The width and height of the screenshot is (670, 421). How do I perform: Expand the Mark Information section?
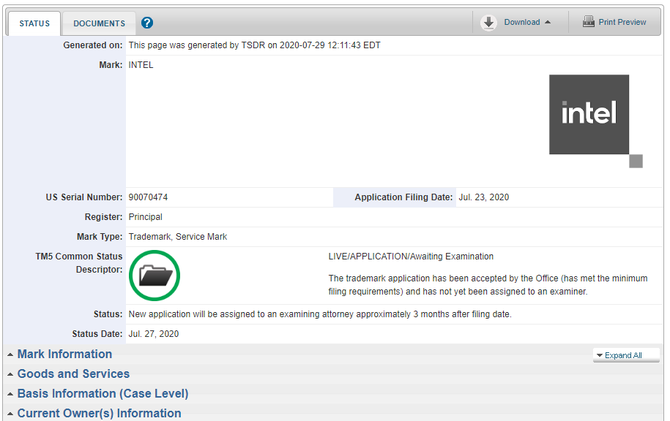click(x=65, y=354)
